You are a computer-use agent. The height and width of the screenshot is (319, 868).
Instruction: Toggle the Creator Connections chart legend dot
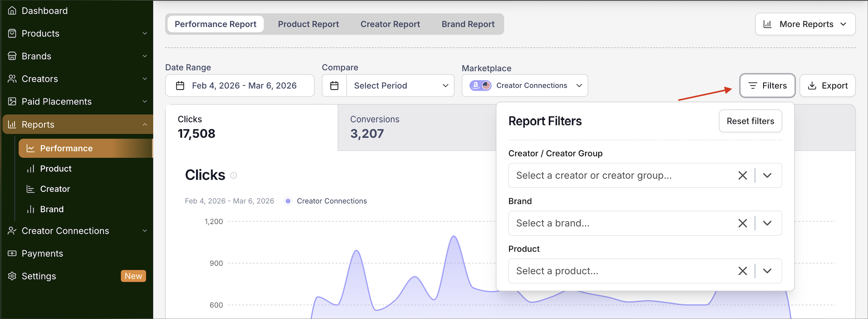click(288, 201)
